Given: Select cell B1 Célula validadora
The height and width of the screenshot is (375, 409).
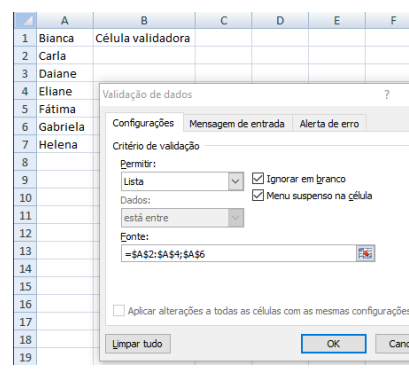Looking at the screenshot, I should click(x=144, y=38).
